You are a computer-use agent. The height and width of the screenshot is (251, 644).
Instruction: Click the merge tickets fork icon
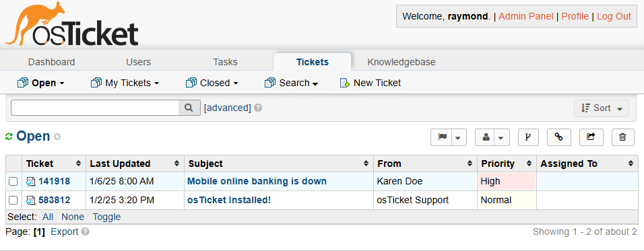point(527,137)
